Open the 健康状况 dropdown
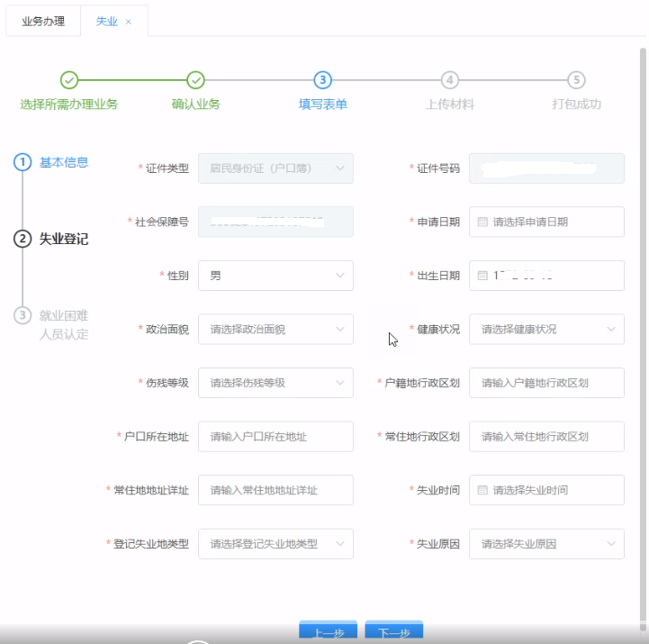 click(546, 330)
